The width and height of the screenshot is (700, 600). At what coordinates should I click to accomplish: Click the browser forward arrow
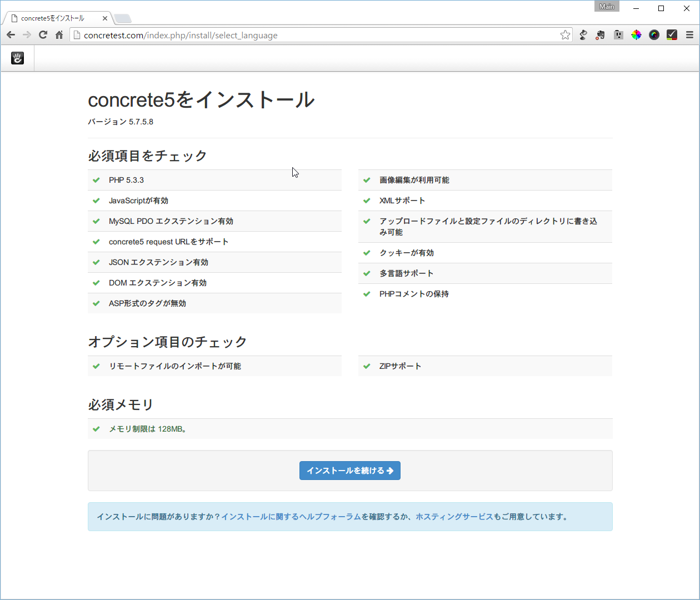coord(27,35)
